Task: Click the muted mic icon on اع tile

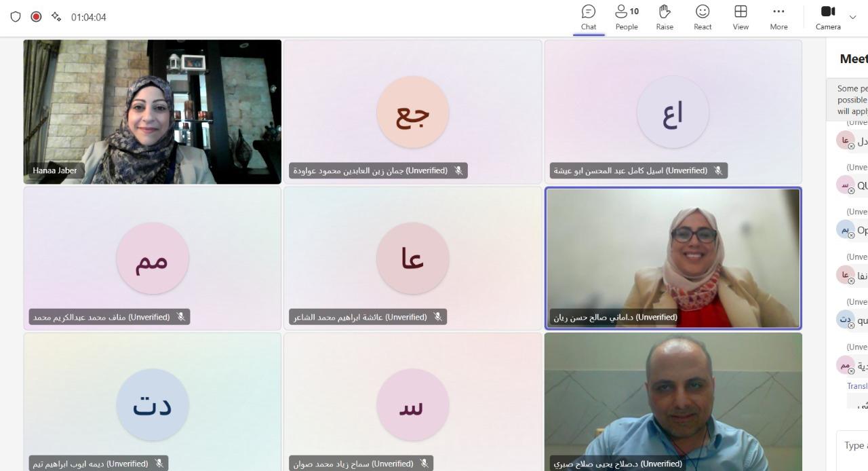Action: pyautogui.click(x=718, y=171)
